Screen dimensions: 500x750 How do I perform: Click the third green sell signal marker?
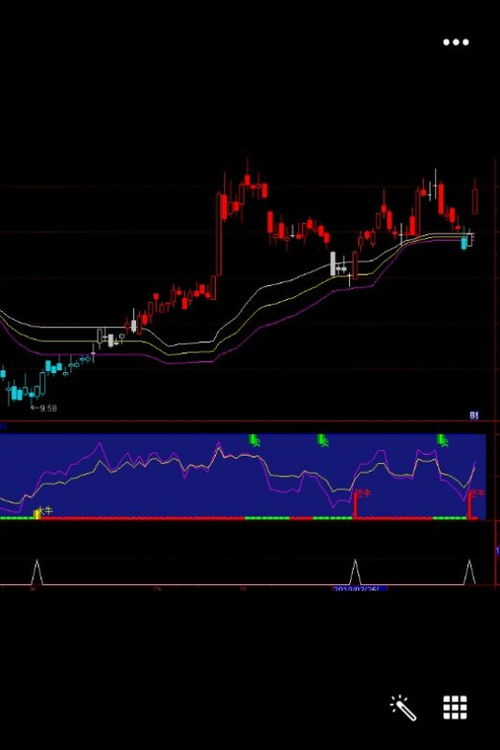click(x=443, y=441)
